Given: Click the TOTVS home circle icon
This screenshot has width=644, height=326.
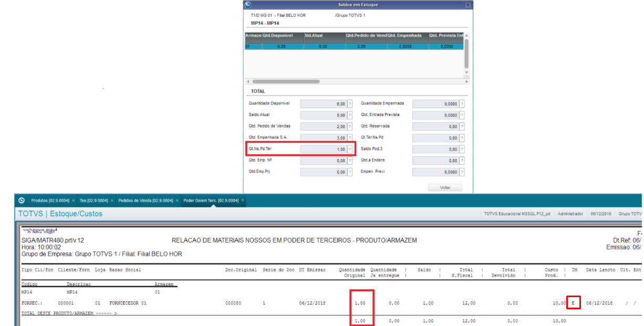Looking at the screenshot, I should (22, 201).
